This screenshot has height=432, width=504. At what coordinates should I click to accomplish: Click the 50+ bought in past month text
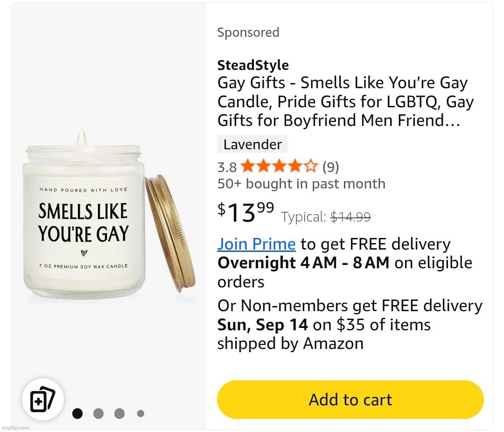click(301, 184)
